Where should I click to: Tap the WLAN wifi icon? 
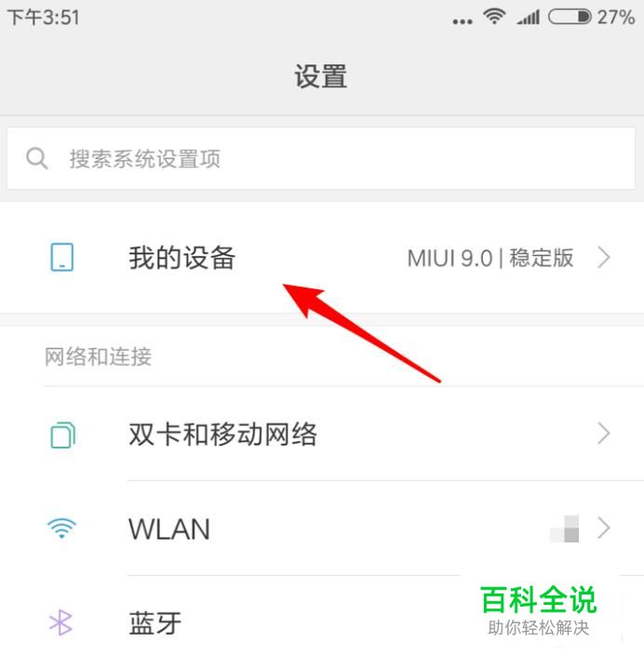click(61, 529)
